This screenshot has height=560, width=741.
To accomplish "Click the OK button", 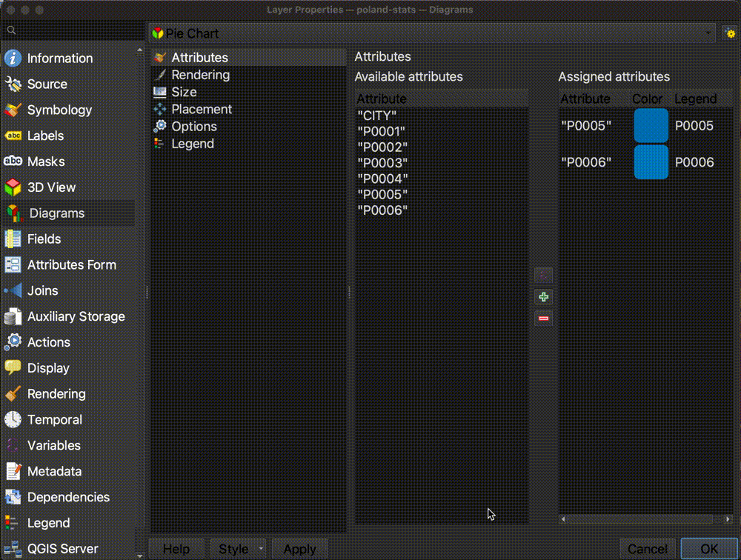I will tap(709, 549).
